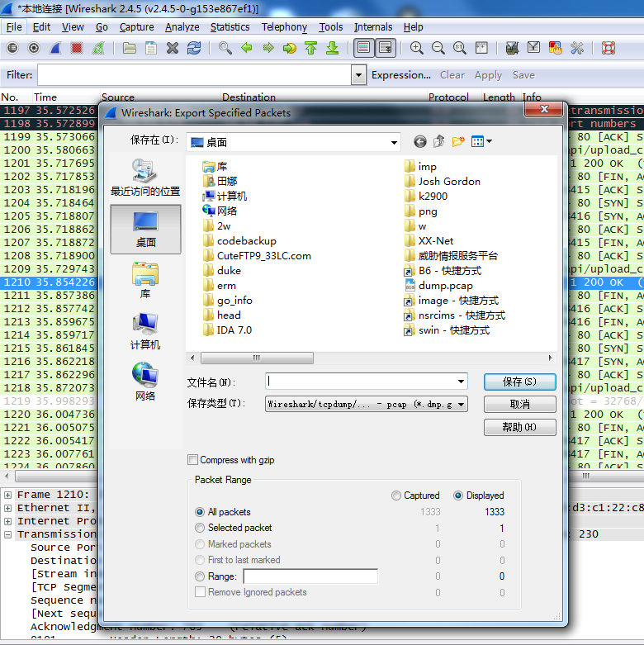This screenshot has width=644, height=645.
Task: Open preferences (wrench tools icon)
Action: [x=577, y=48]
